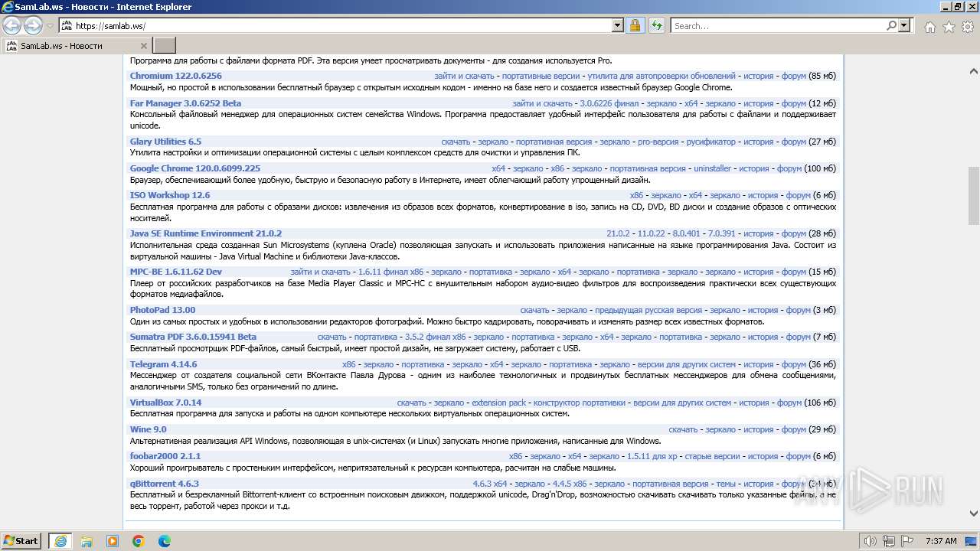Screen dimensions: 980x551
Task: Click the volume speaker tray icon
Action: 870,541
